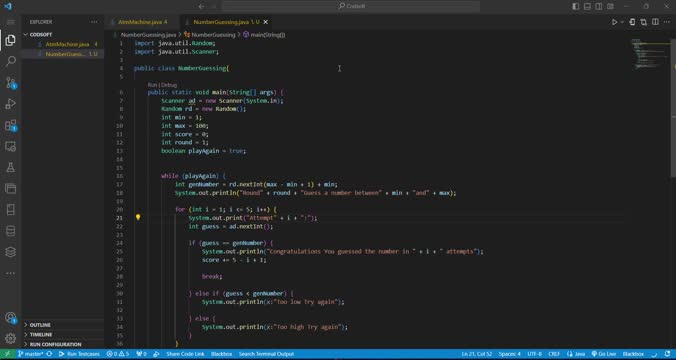676x360 pixels.
Task: Open the Extensions view
Action: coord(10,125)
